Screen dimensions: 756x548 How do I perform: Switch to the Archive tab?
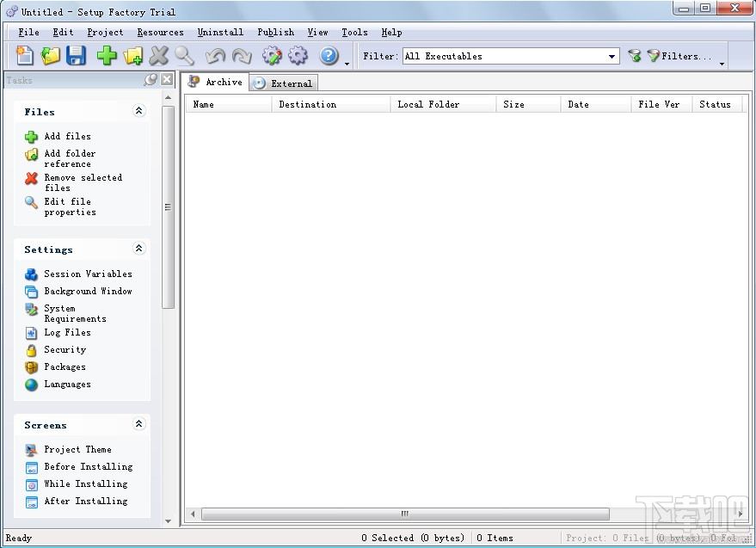(215, 82)
